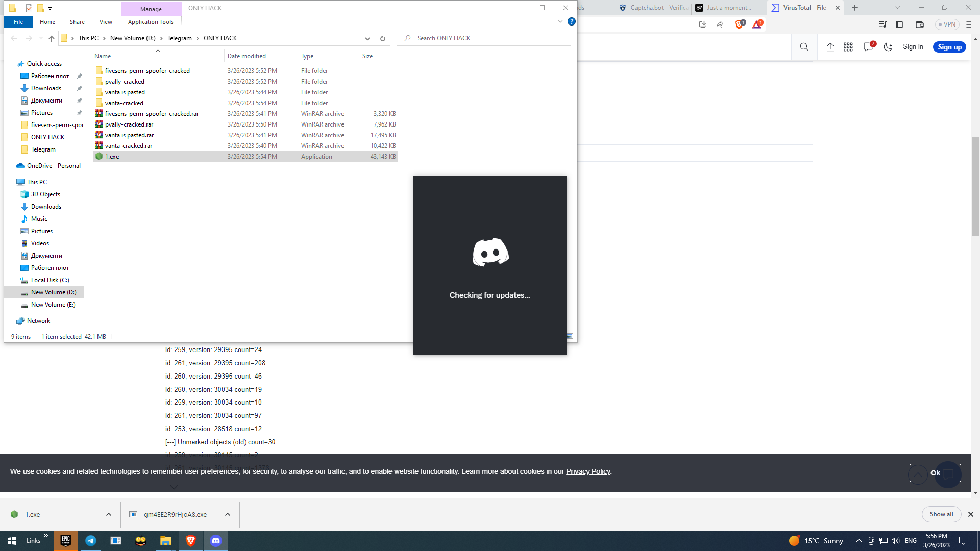Click the Brave Shields lion icon
The width and height of the screenshot is (980, 551).
pos(739,24)
